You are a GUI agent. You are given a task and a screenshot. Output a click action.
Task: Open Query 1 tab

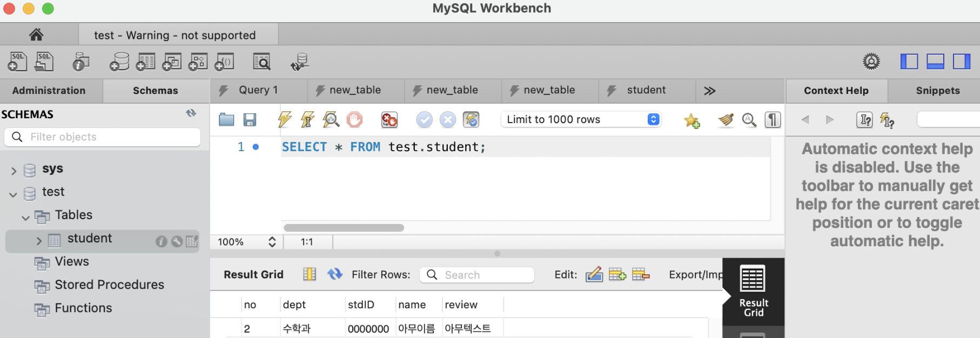coord(259,90)
